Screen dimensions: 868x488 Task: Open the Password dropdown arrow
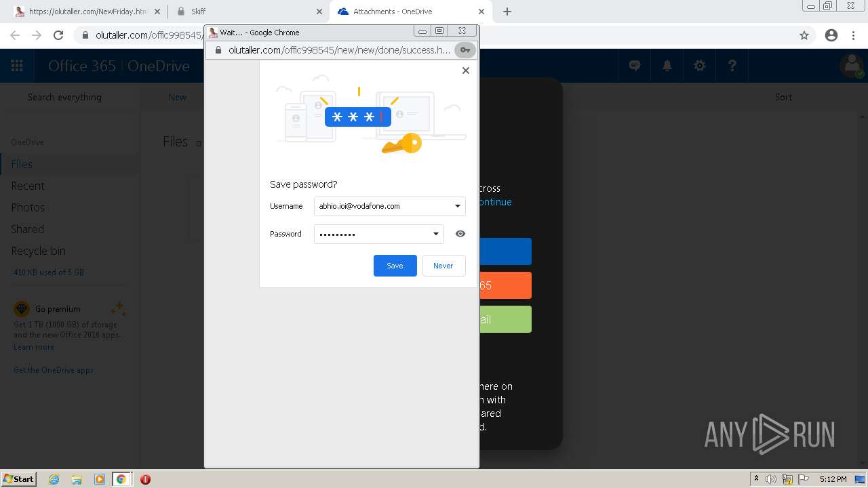click(x=436, y=234)
